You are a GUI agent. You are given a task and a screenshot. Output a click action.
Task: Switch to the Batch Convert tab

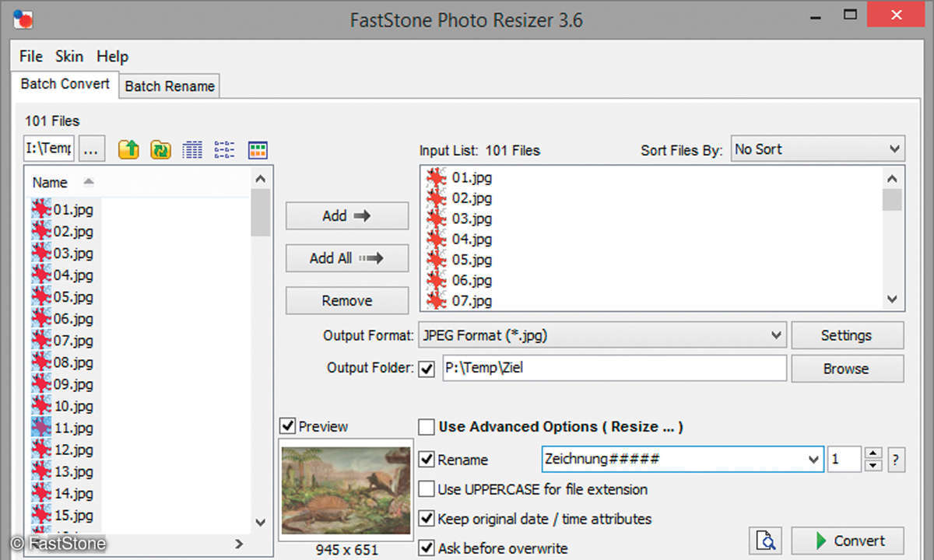[x=65, y=84]
